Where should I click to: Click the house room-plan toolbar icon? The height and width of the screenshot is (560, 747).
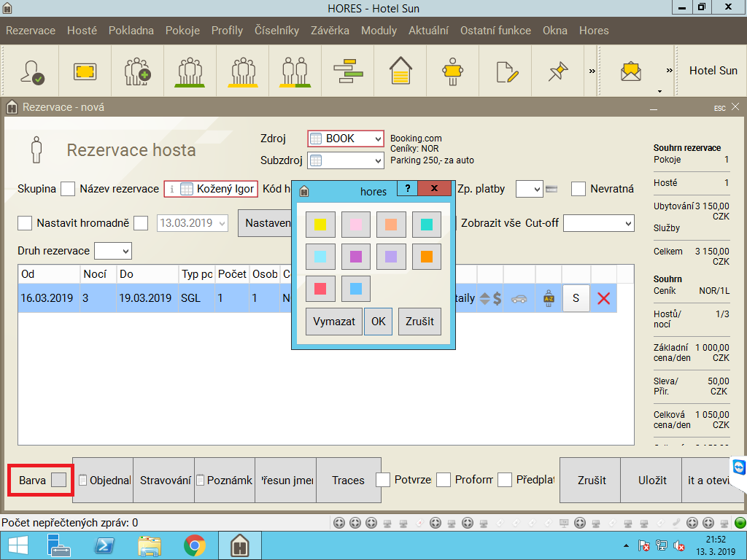click(x=400, y=71)
